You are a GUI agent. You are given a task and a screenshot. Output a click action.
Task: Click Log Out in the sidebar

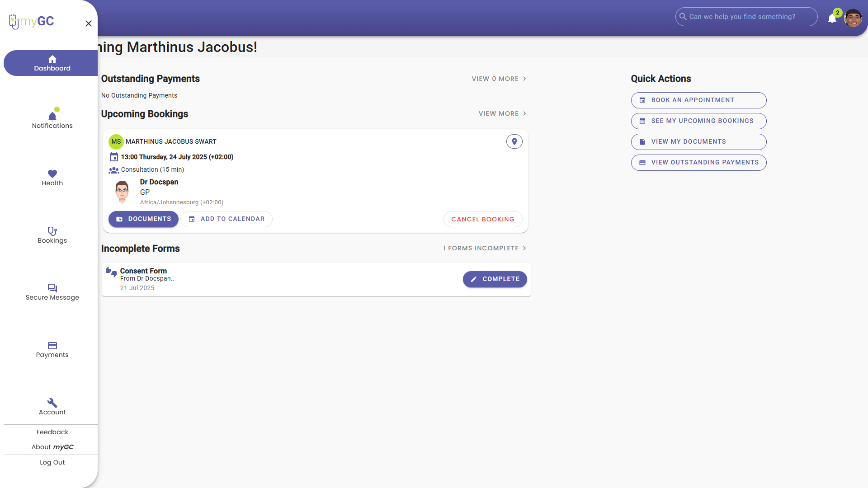pos(52,462)
